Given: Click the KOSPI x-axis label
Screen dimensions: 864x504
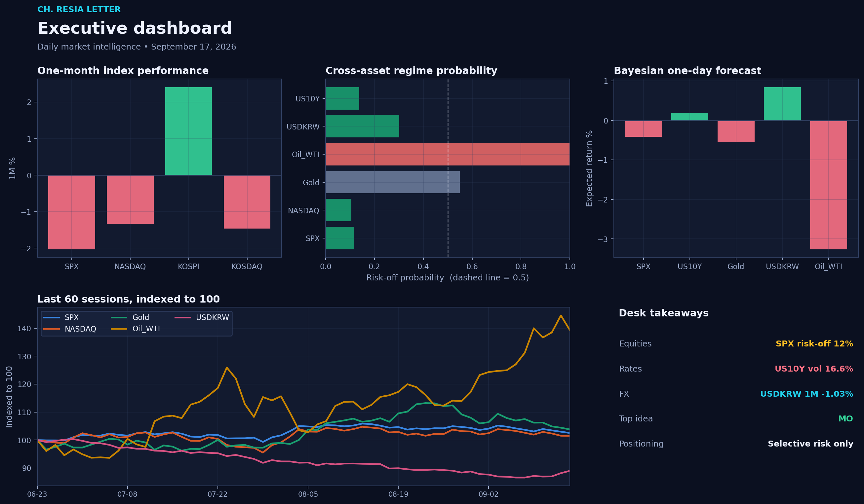Looking at the screenshot, I should tap(189, 267).
